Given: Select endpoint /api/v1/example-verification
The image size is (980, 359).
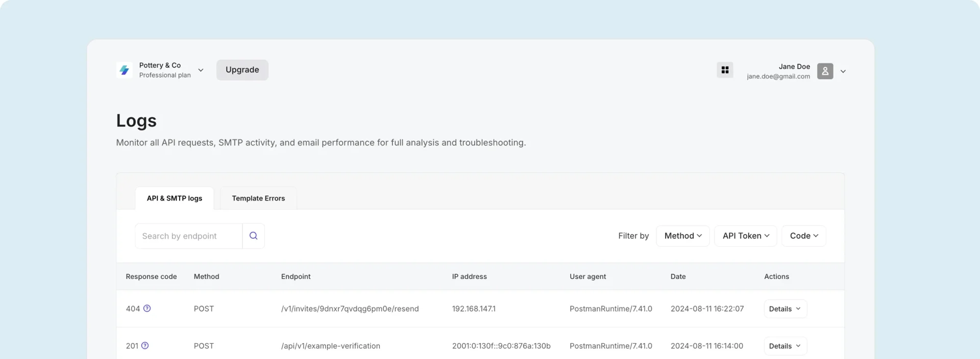Looking at the screenshot, I should pyautogui.click(x=330, y=346).
